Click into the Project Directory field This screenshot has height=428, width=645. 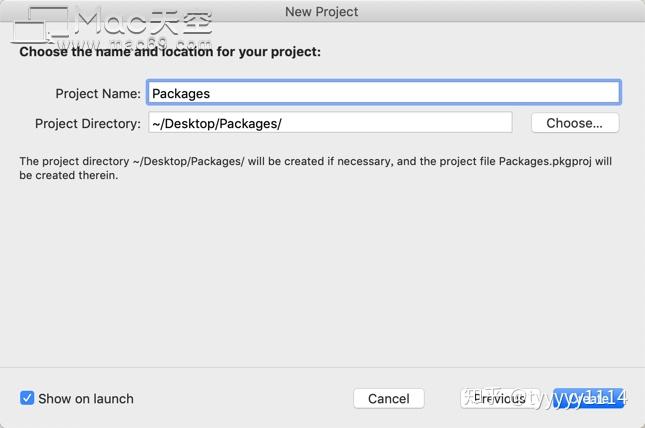(x=329, y=123)
